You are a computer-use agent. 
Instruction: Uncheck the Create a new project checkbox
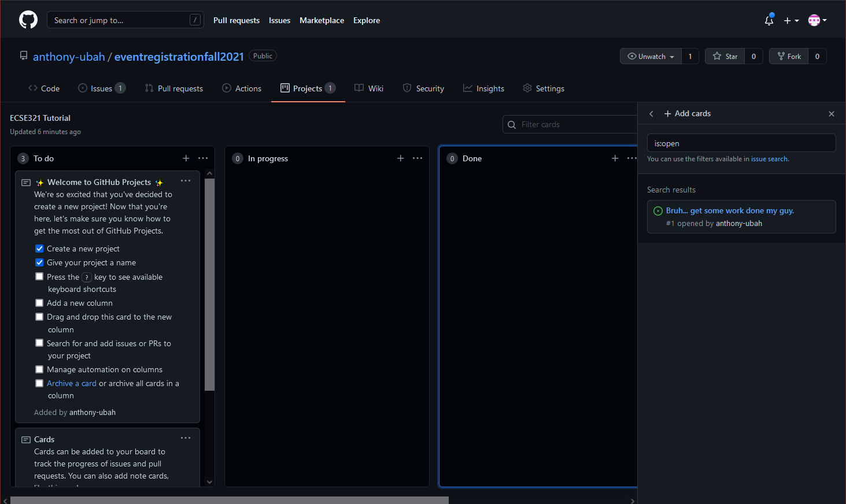[x=39, y=249]
